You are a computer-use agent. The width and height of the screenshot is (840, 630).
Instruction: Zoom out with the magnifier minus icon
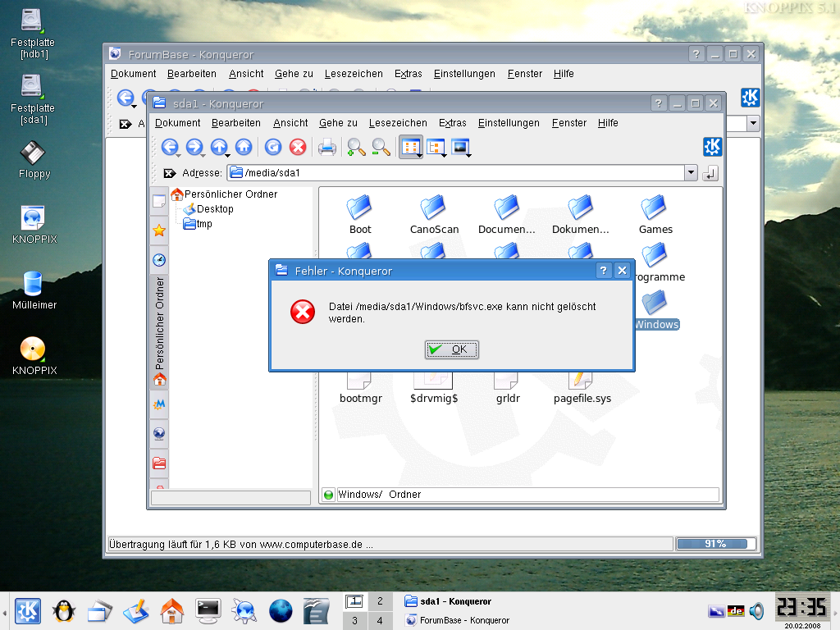point(381,147)
